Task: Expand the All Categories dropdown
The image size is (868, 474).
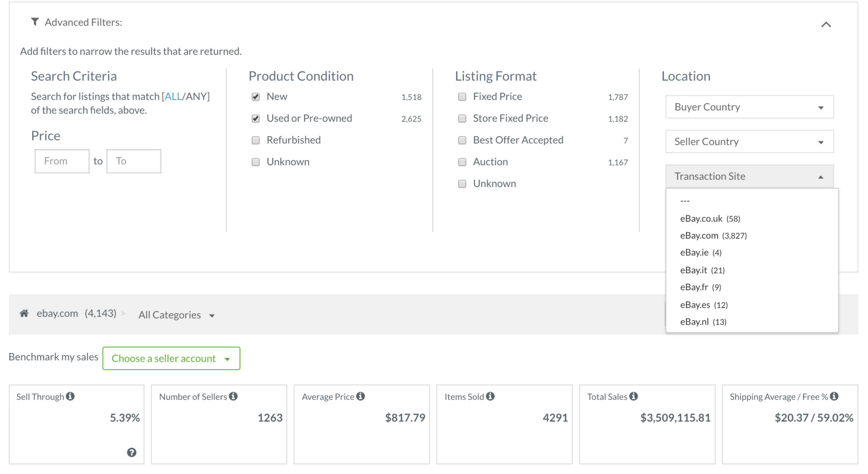Action: coord(176,315)
